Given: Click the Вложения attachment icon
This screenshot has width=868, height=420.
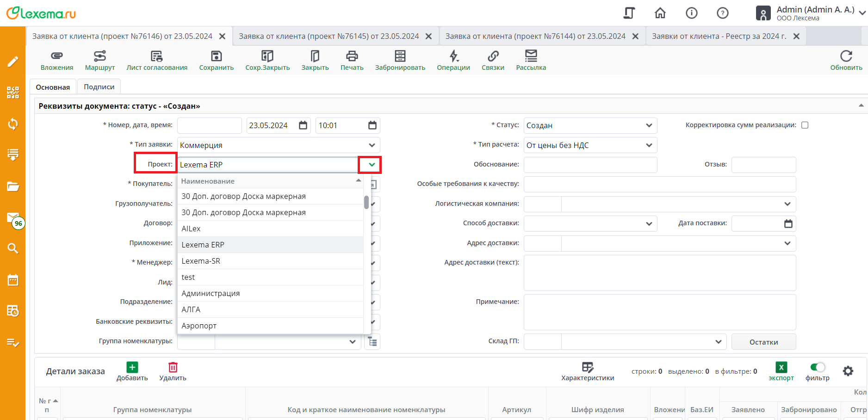Looking at the screenshot, I should pyautogui.click(x=56, y=56).
